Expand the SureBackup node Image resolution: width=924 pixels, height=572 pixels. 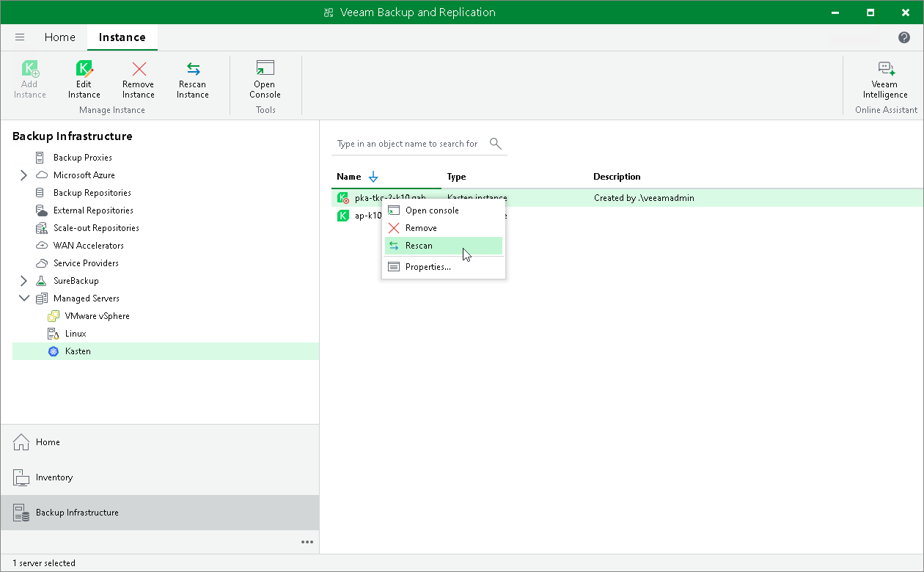(x=23, y=281)
